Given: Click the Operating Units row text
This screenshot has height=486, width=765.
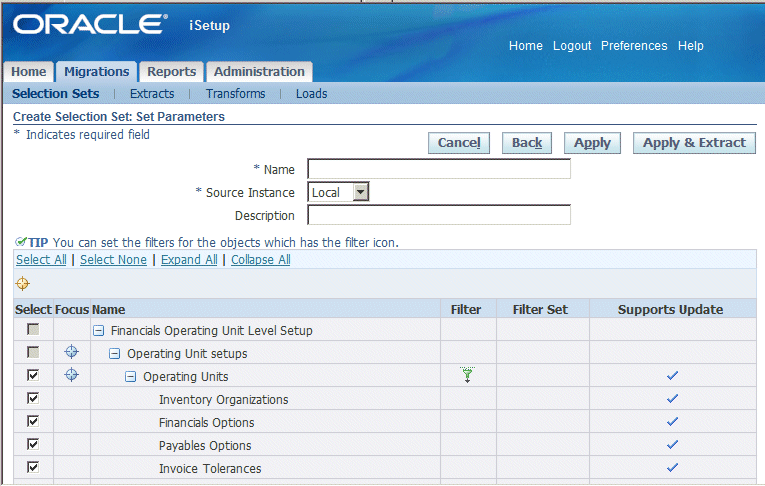Looking at the screenshot, I should click(x=185, y=377).
